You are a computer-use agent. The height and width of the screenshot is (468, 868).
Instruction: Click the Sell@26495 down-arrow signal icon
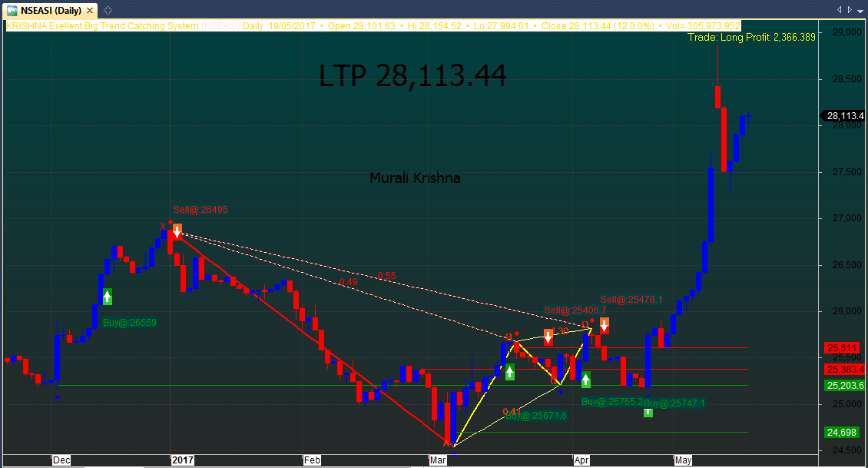177,231
